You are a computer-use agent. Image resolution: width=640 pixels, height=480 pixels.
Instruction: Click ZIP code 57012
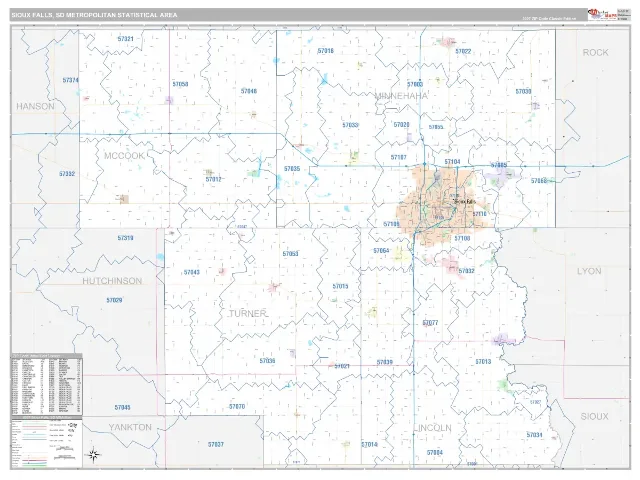[x=213, y=180]
